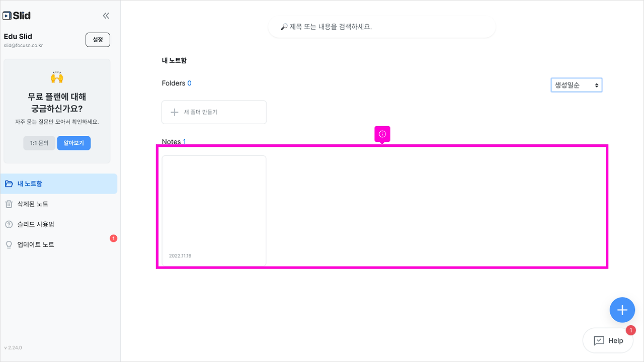The width and height of the screenshot is (644, 362).
Task: Click the folder icon beside 내 노트함
Action: tap(9, 184)
